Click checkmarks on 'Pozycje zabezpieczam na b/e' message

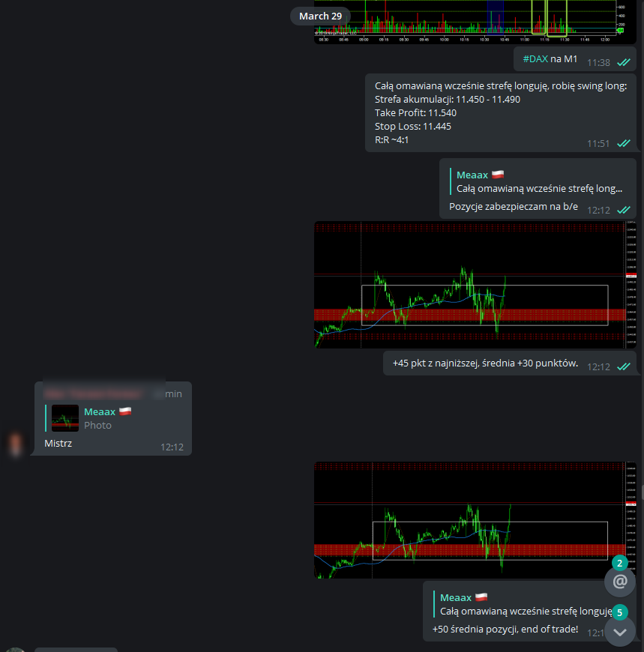click(x=623, y=211)
